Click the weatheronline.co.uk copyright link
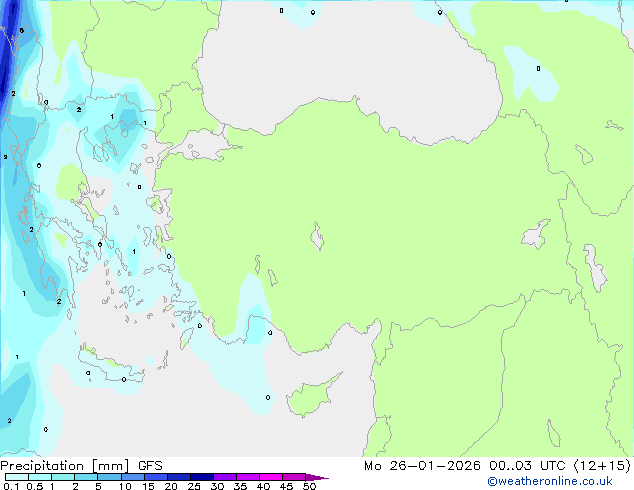This screenshot has width=634, height=490. (550, 481)
